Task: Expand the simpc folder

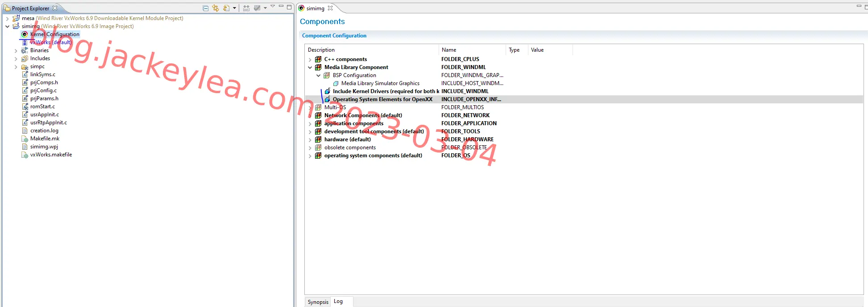Action: (16, 67)
